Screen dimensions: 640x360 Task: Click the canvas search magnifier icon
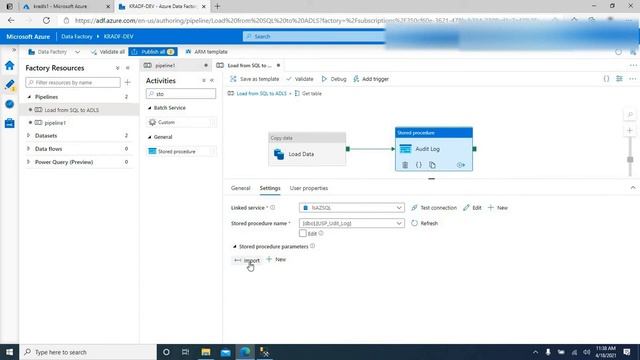(x=630, y=115)
